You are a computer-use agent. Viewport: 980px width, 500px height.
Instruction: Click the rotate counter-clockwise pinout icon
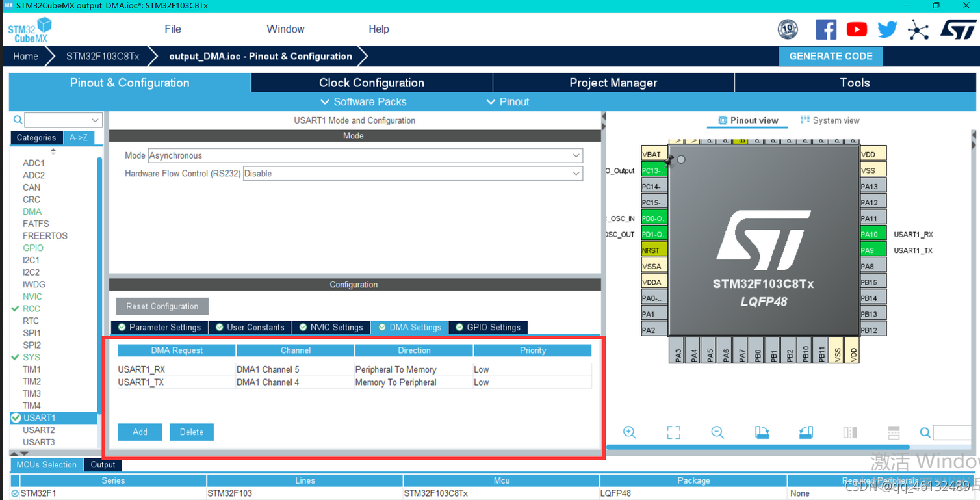click(x=806, y=432)
